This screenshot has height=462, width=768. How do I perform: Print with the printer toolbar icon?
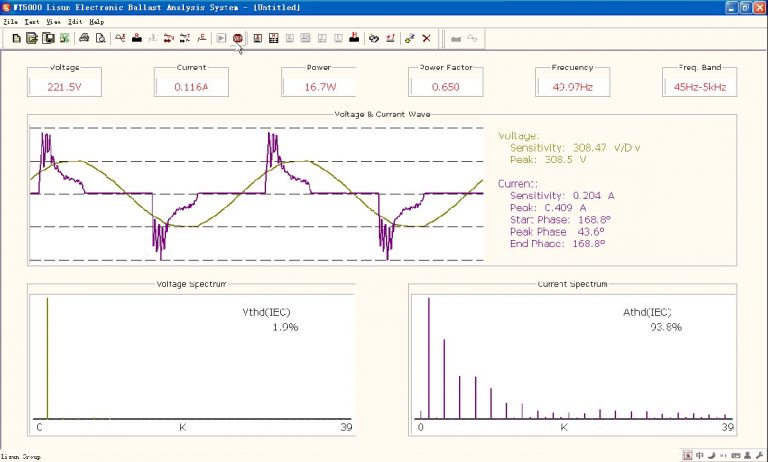(84, 38)
